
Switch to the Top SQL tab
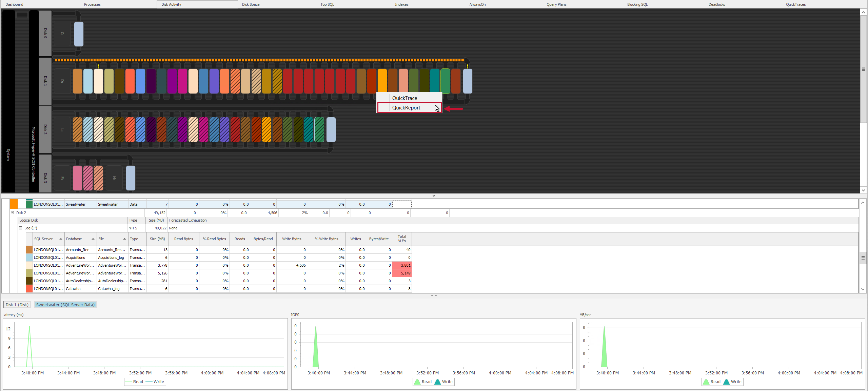click(x=327, y=4)
